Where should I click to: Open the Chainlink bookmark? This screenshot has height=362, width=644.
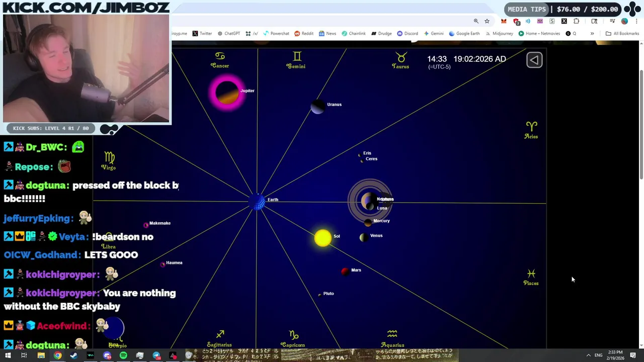[x=354, y=34]
